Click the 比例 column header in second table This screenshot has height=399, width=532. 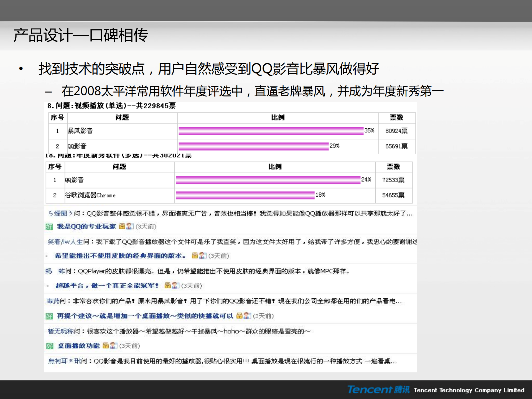274,167
